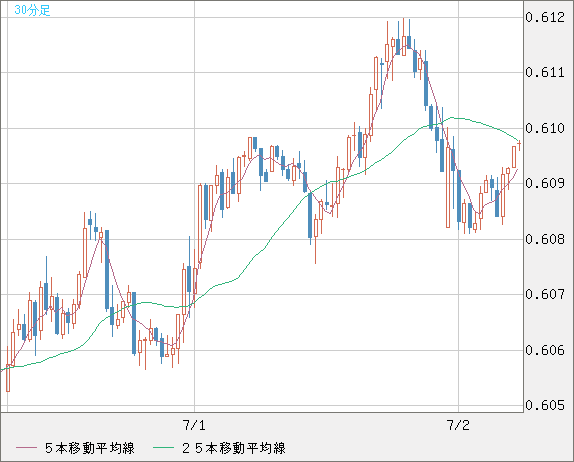Click the last candlestick at chart right edge
The height and width of the screenshot is (462, 574).
[519, 145]
